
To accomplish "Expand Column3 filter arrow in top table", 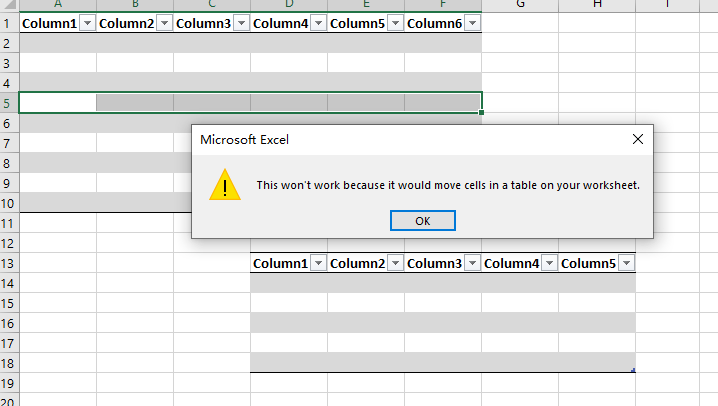I will [241, 23].
